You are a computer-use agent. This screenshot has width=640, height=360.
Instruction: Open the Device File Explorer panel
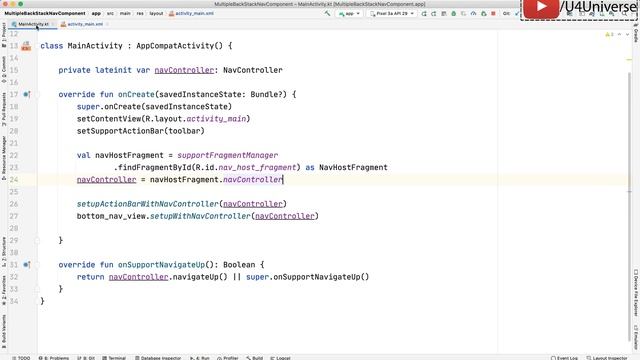(x=636, y=293)
